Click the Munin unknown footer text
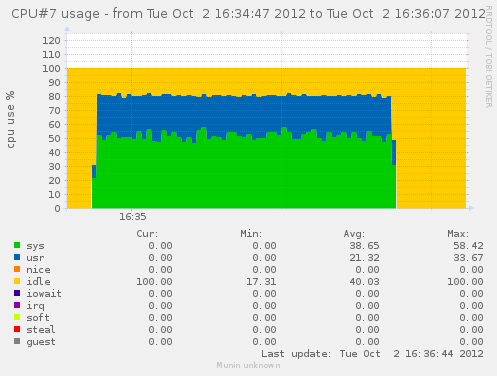 click(x=248, y=366)
